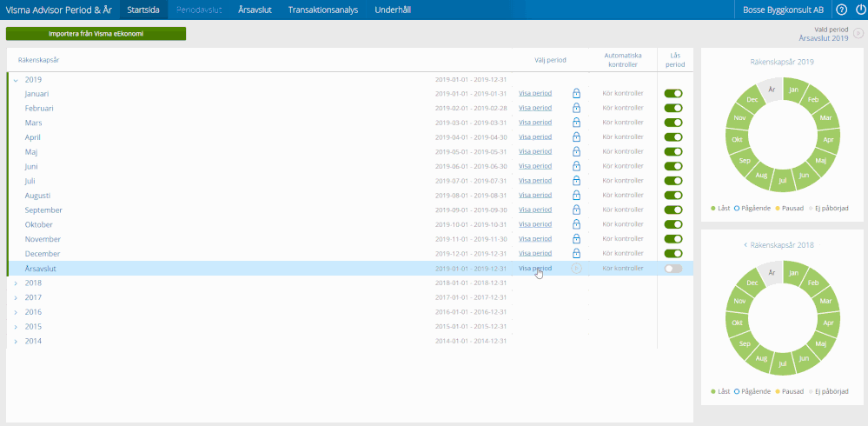Image resolution: width=868 pixels, height=426 pixels.
Task: Enable the lock period switch for Årsavslut
Action: coord(673,269)
